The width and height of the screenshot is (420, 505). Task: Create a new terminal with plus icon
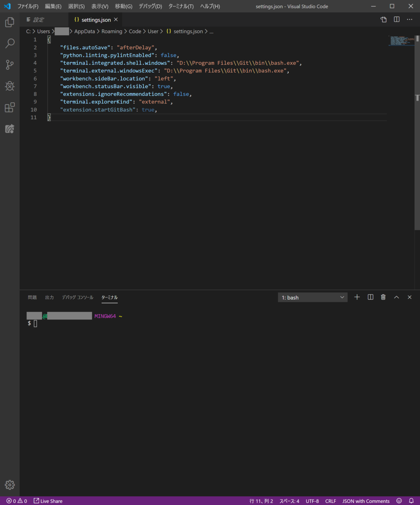[x=357, y=297]
